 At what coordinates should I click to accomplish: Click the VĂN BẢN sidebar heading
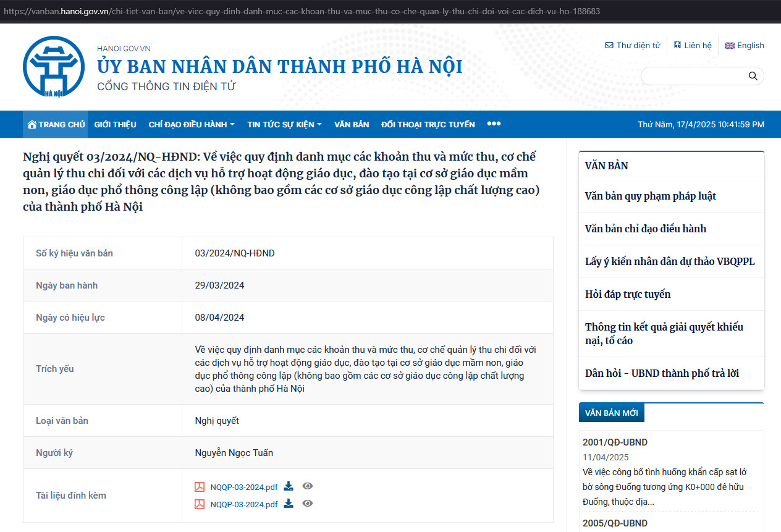[x=607, y=166]
